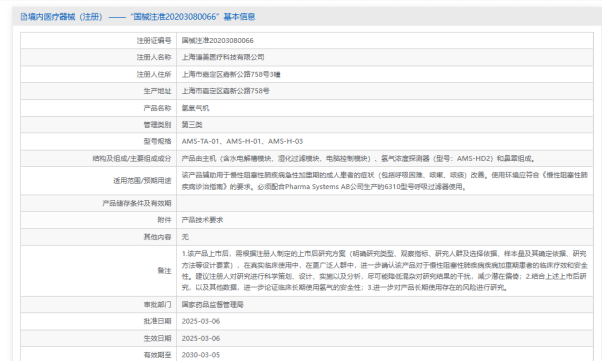Click the 有效期至 label

coord(157,355)
